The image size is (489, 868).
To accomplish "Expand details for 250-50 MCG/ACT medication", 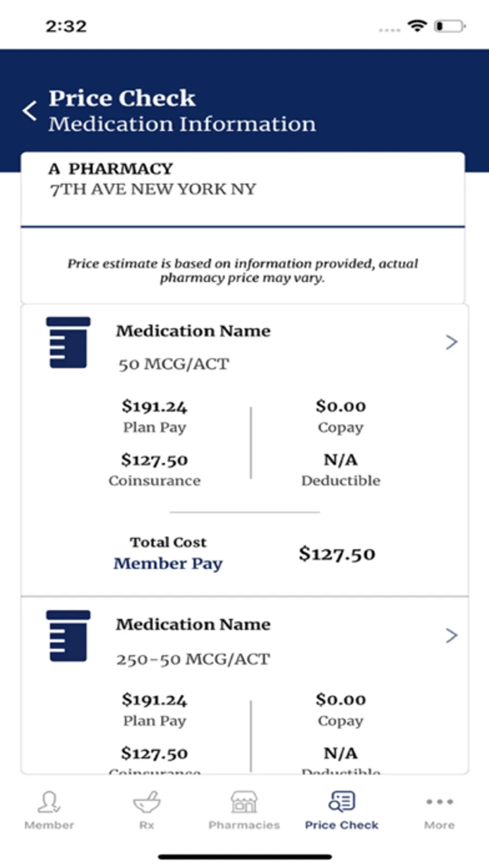I will 451,636.
